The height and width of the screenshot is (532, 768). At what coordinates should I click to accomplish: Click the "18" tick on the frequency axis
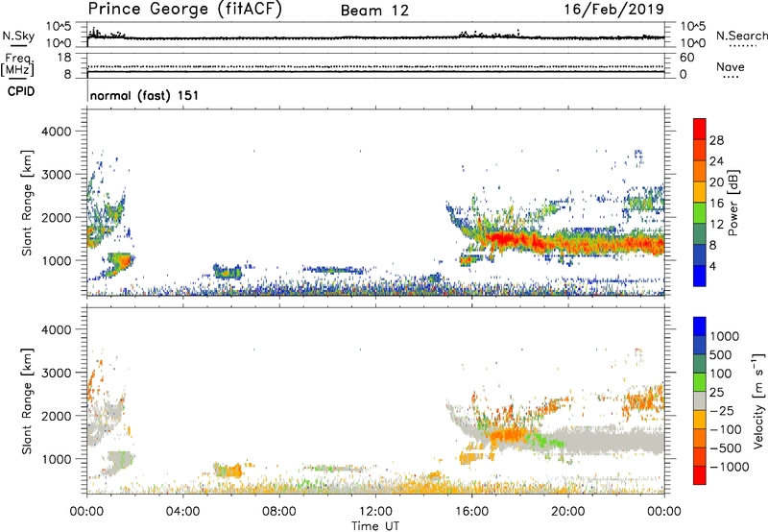pyautogui.click(x=64, y=58)
